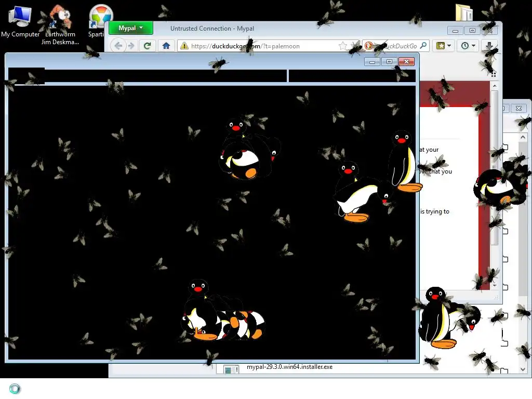Screen dimensions: 532x399
Task: Minimize the front black window
Action: pyautogui.click(x=373, y=62)
